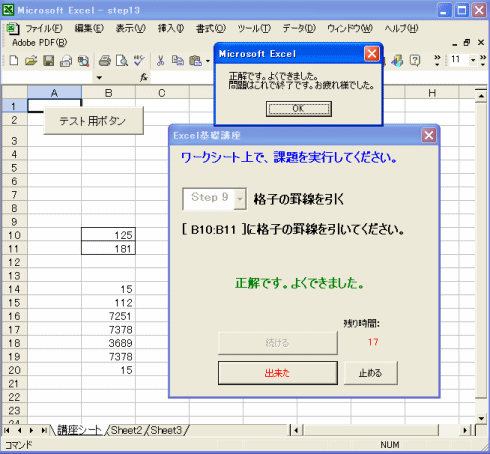This screenshot has width=490, height=454.
Task: Expand formatting toolbar overflow chevron at right
Action: click(x=483, y=61)
